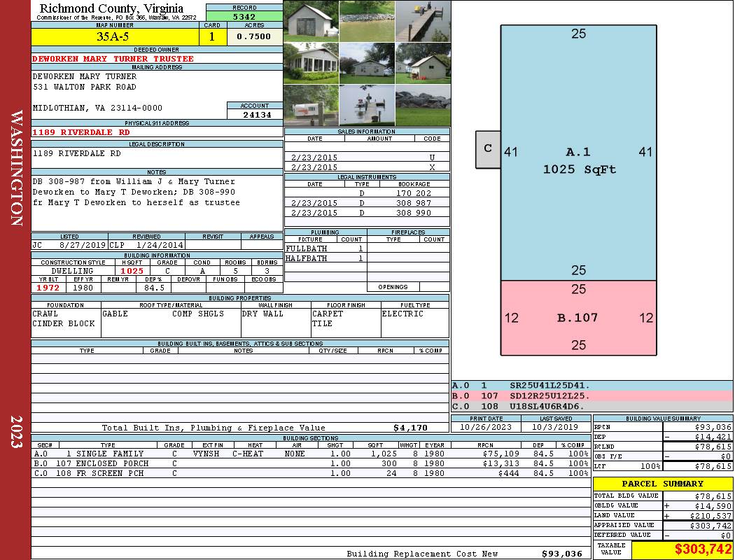Click the CRAWL foundation entry
This screenshot has height=560, width=735.
(x=45, y=314)
